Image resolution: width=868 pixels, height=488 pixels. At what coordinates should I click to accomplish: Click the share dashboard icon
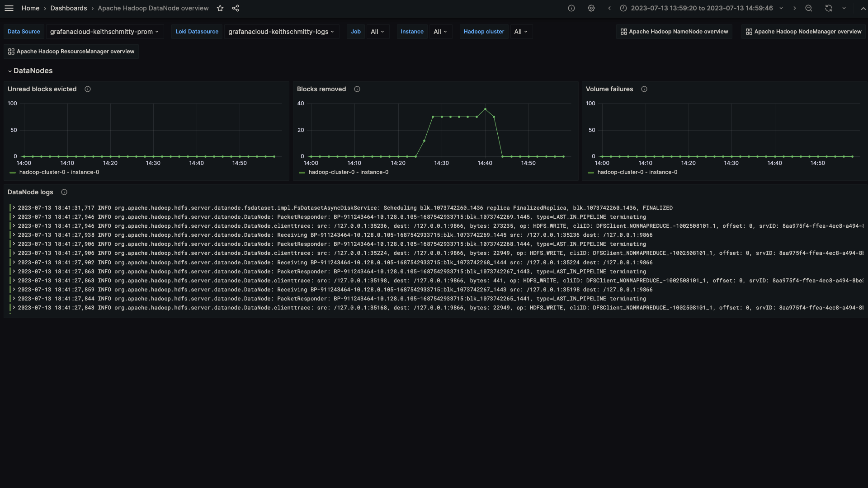236,8
